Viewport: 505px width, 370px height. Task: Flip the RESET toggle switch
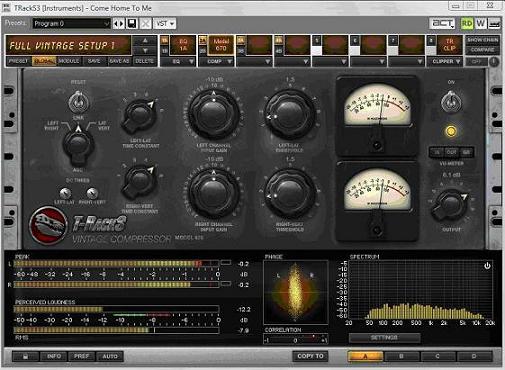click(78, 102)
